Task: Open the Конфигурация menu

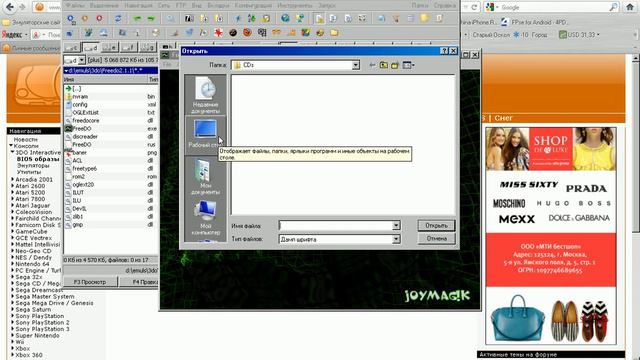Action: coord(253,6)
